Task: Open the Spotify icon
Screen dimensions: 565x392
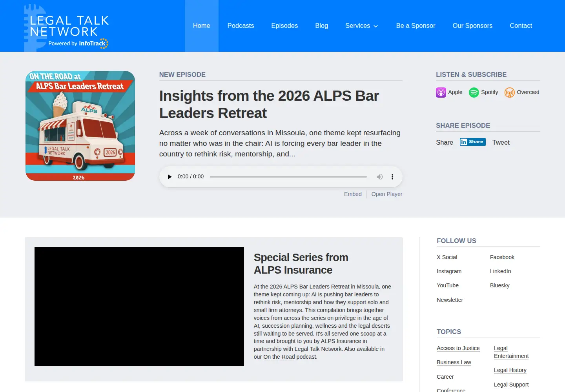Action: tap(474, 93)
